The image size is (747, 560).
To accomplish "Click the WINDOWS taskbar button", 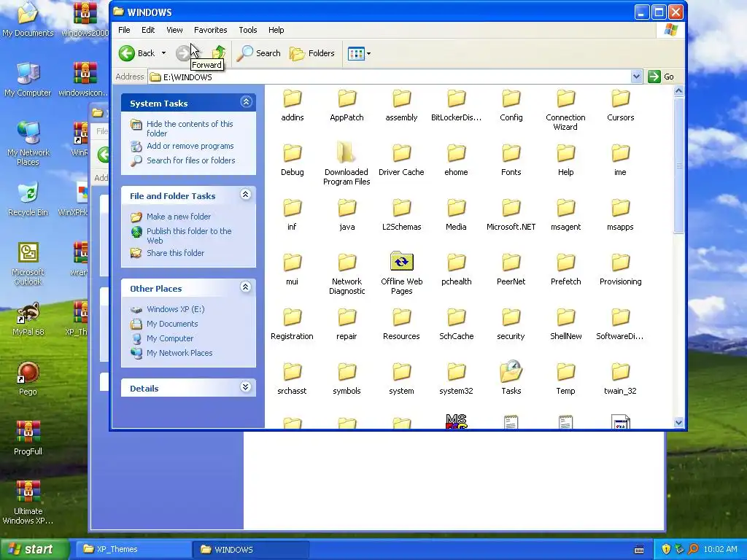I will (251, 549).
